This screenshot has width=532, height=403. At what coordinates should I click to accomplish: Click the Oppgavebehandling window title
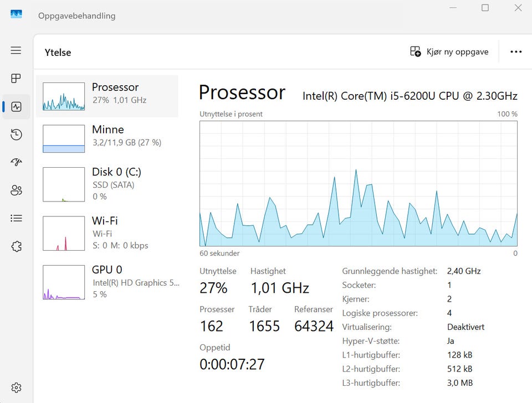(76, 16)
